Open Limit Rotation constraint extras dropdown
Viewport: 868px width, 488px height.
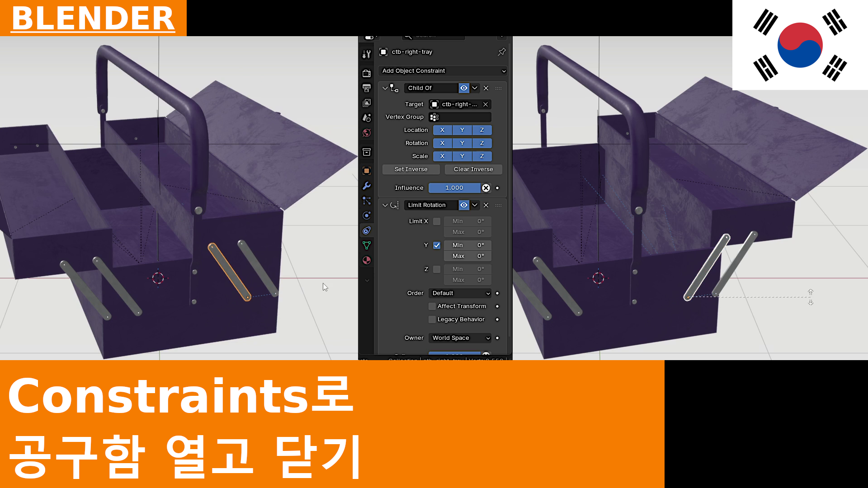(475, 205)
